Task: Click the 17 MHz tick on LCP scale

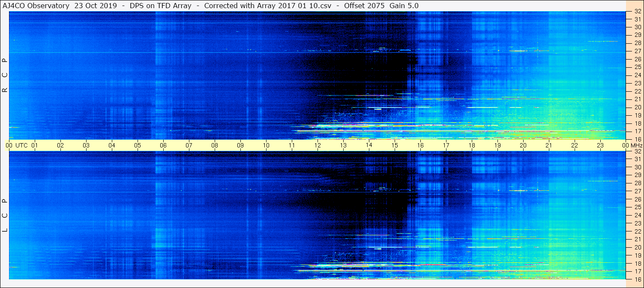Action: point(638,271)
